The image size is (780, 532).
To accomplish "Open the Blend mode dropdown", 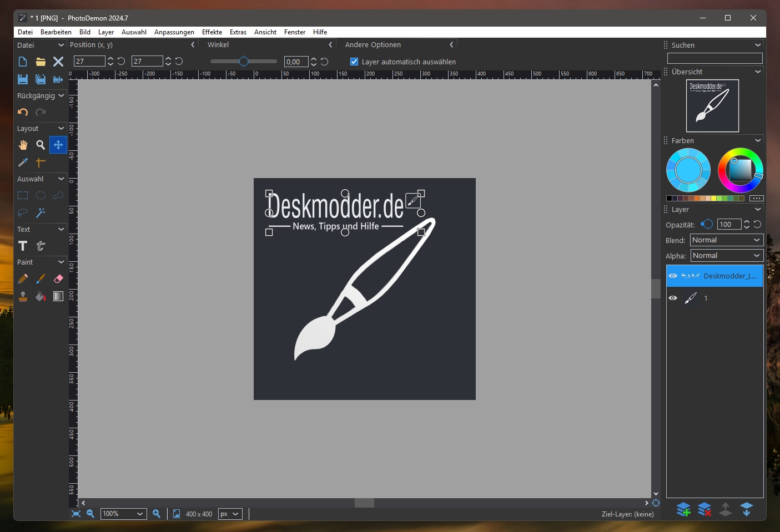I will tap(727, 240).
